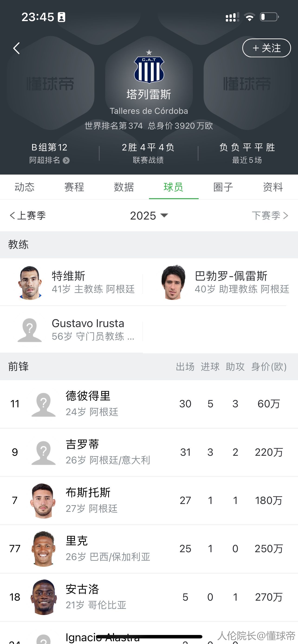Tap the battery icon in status bar
The height and width of the screenshot is (644, 298).
click(x=269, y=17)
